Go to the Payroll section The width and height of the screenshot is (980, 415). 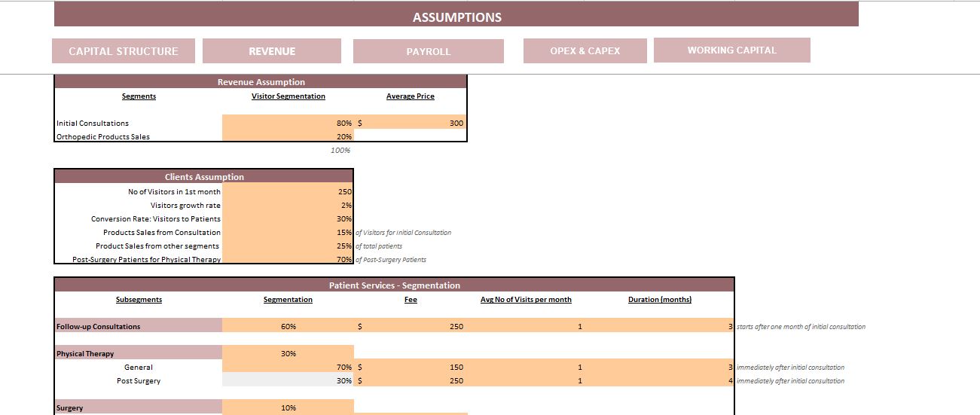tap(428, 51)
